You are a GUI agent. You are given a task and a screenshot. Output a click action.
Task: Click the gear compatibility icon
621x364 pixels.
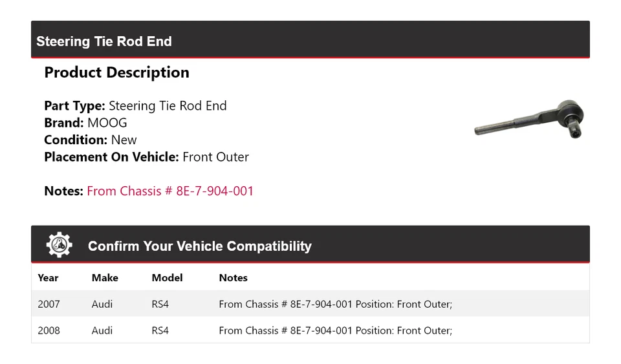point(60,245)
